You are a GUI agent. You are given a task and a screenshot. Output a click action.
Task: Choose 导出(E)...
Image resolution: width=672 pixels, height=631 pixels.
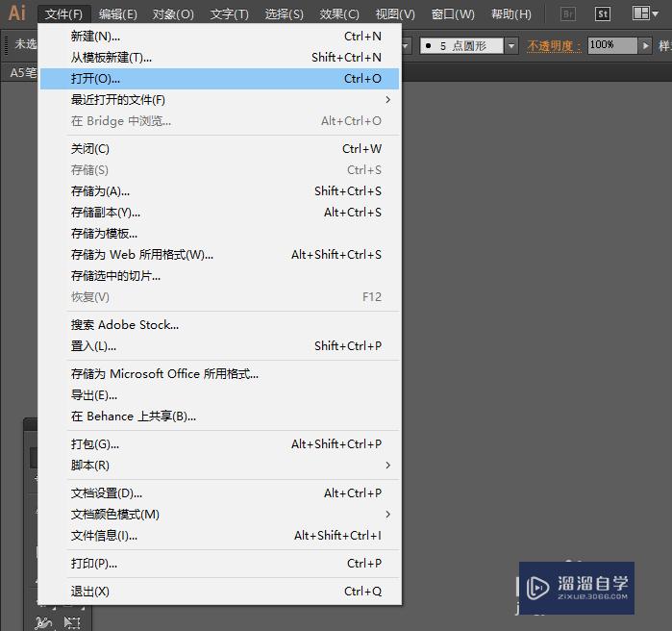(x=219, y=395)
